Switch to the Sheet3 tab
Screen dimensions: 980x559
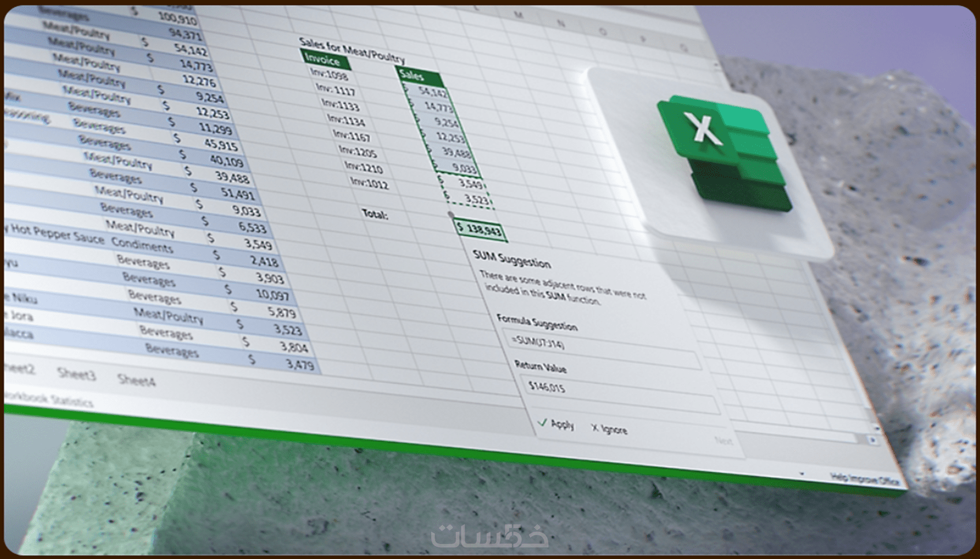[x=77, y=374]
